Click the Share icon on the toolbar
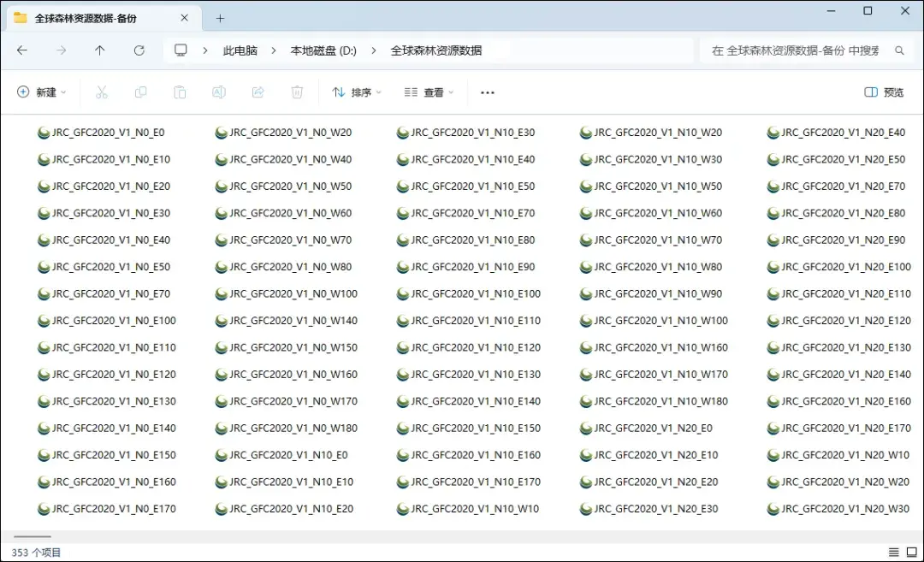 coord(258,92)
